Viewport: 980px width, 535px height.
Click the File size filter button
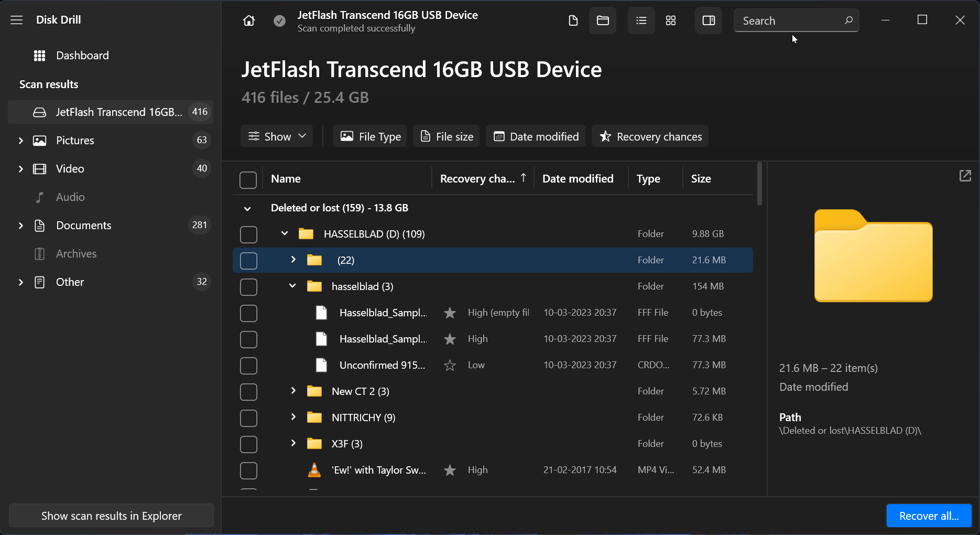(447, 136)
